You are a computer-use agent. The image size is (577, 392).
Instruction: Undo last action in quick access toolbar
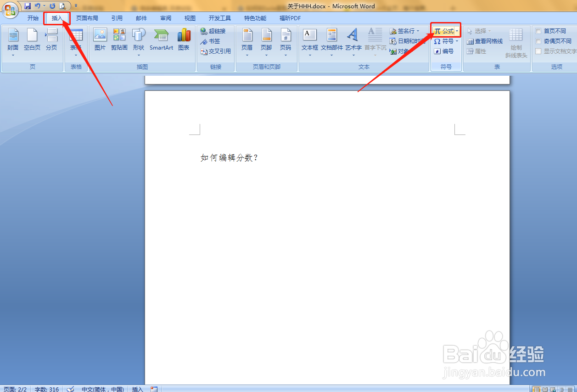[37, 6]
